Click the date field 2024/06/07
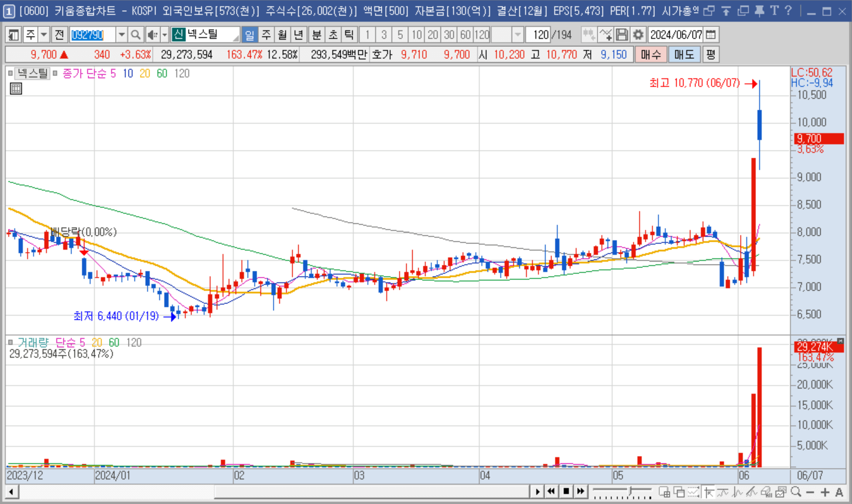This screenshot has width=852, height=504. [x=676, y=35]
